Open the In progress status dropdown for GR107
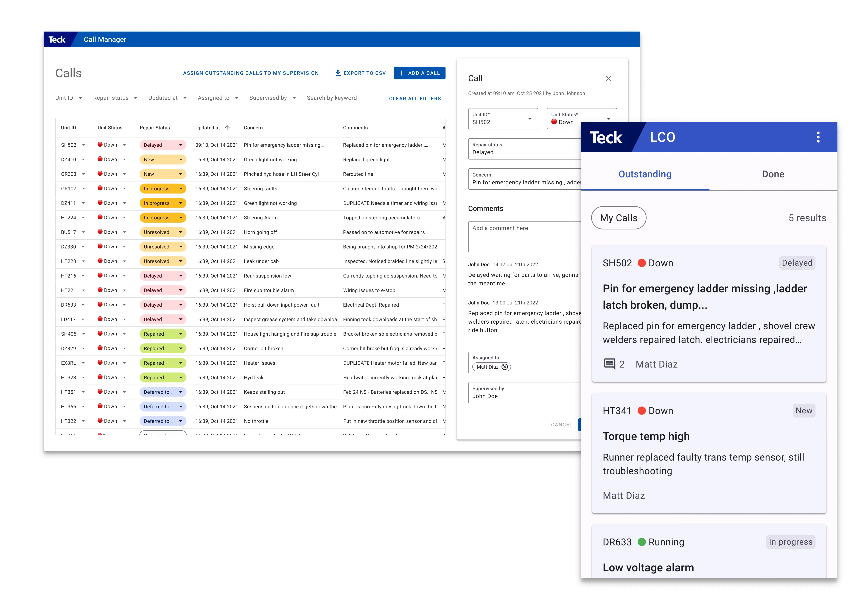The image size is (868, 616). coord(181,189)
